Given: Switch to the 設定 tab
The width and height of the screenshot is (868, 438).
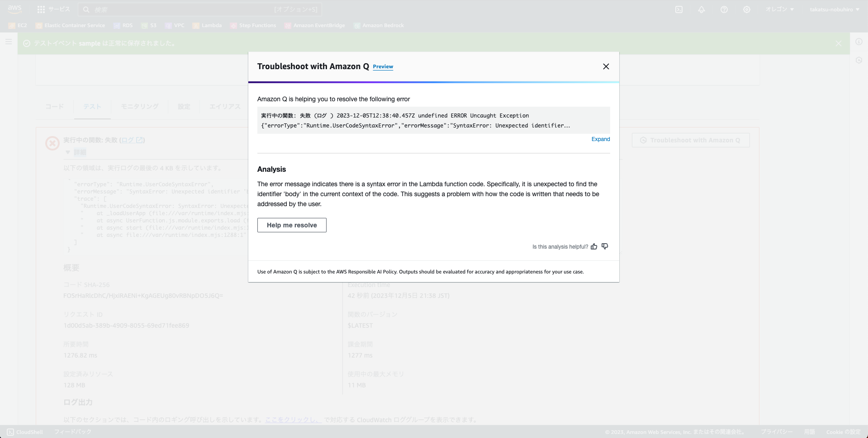Looking at the screenshot, I should pyautogui.click(x=184, y=107).
